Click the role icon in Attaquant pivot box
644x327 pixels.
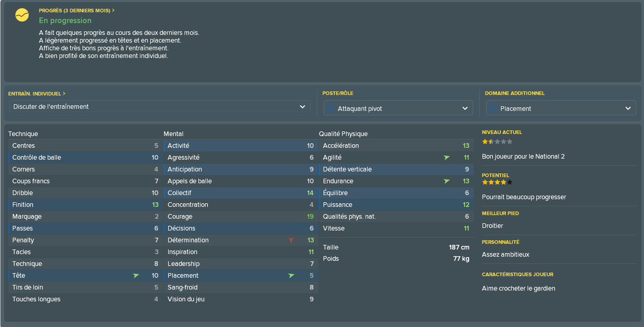[331, 108]
